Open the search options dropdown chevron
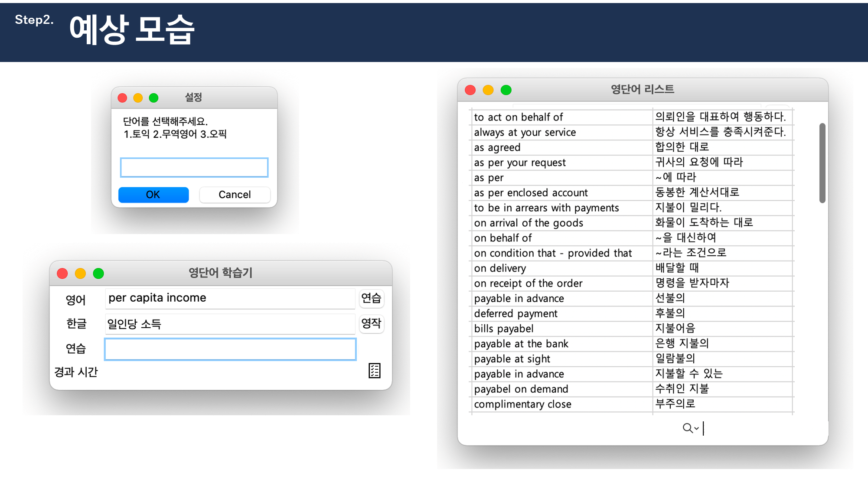 [696, 429]
